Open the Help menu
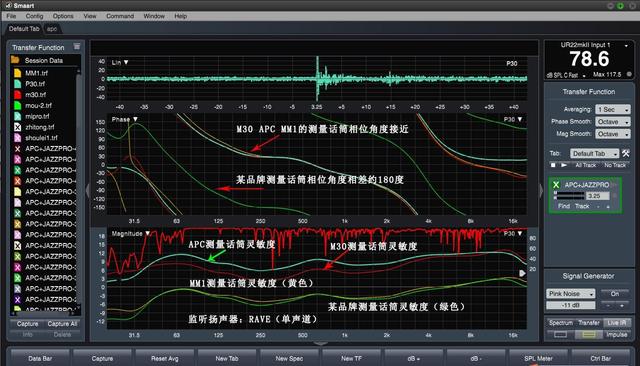Screen dimensions: 640x366 (x=180, y=16)
